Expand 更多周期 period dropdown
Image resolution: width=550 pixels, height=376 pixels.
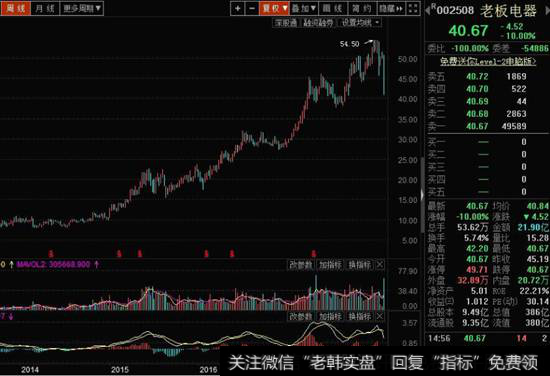pos(82,8)
